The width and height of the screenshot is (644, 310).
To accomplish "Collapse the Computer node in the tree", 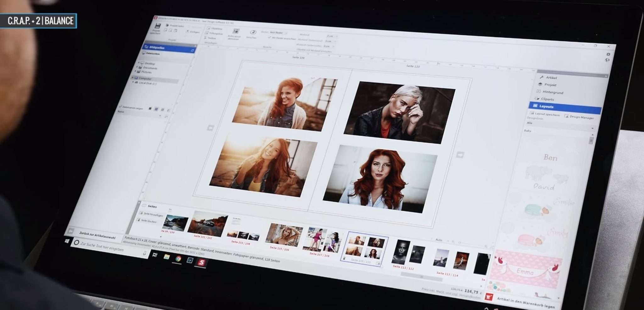I will (x=133, y=77).
